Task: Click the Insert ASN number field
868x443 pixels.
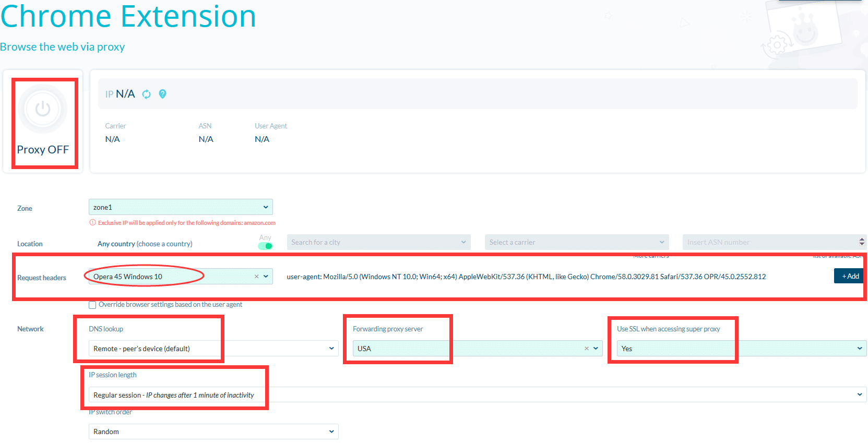Action: [769, 242]
